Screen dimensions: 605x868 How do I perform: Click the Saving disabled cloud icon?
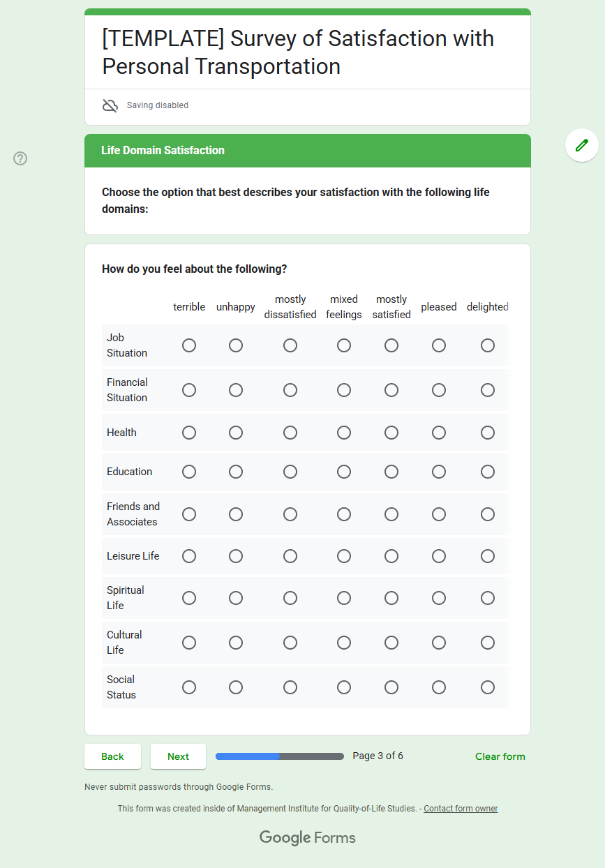click(x=110, y=105)
